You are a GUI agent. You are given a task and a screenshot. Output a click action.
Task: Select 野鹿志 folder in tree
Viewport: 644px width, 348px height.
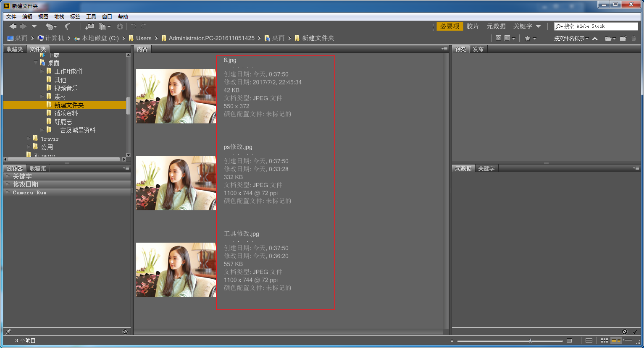point(63,122)
